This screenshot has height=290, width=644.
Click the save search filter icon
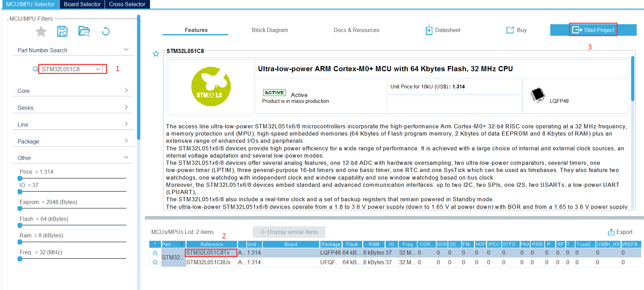pos(62,32)
